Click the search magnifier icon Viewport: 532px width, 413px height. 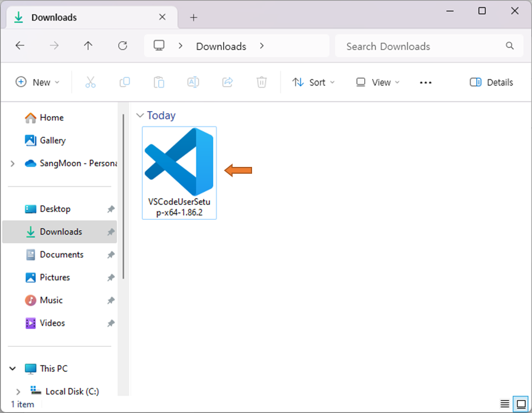510,46
